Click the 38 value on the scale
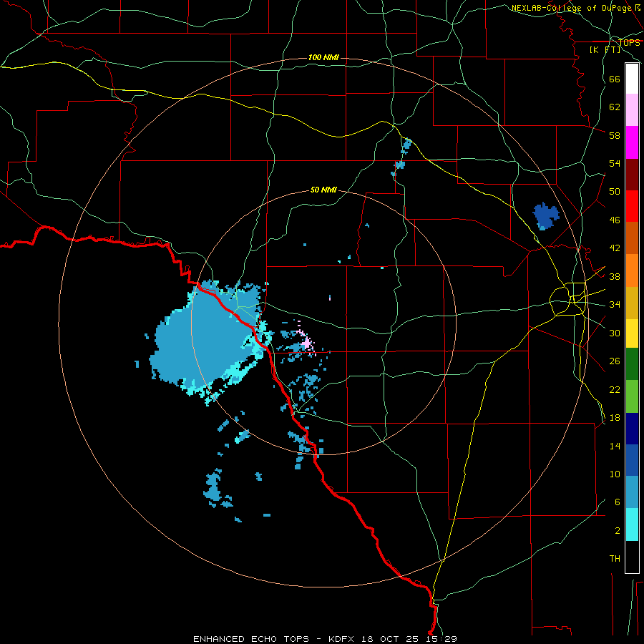Viewport: 644px width, 644px height. pyautogui.click(x=615, y=276)
